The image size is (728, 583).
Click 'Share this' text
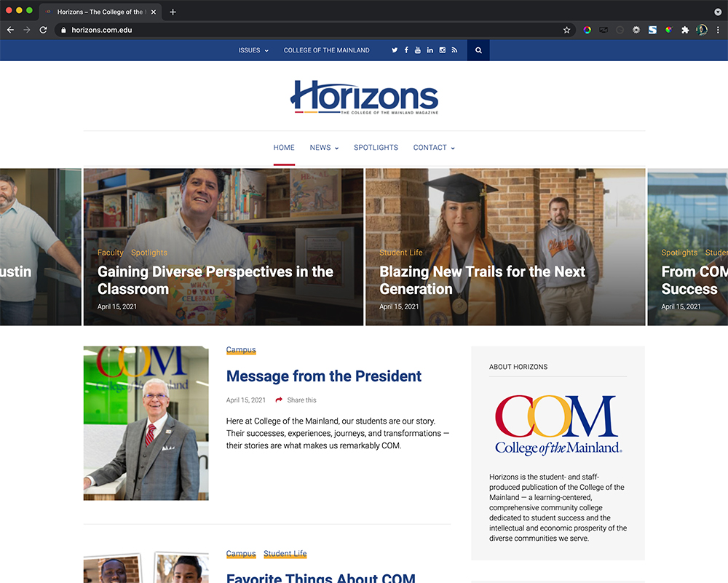click(302, 400)
